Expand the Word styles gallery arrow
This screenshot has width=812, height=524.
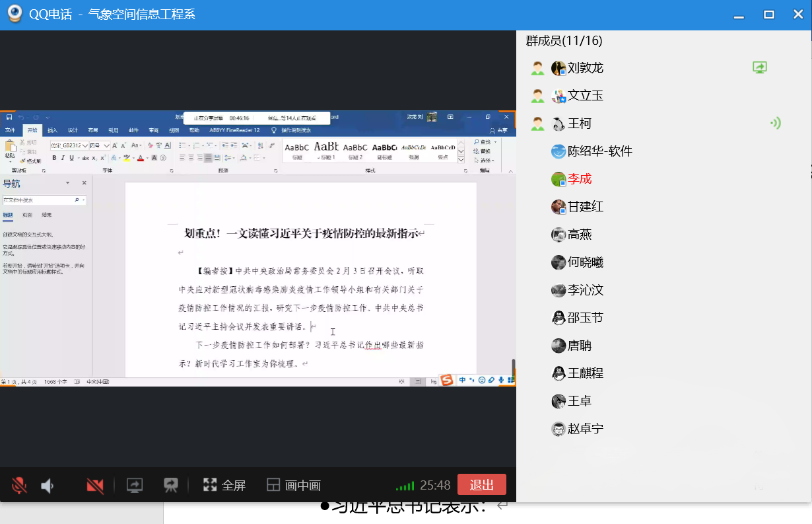click(461, 160)
